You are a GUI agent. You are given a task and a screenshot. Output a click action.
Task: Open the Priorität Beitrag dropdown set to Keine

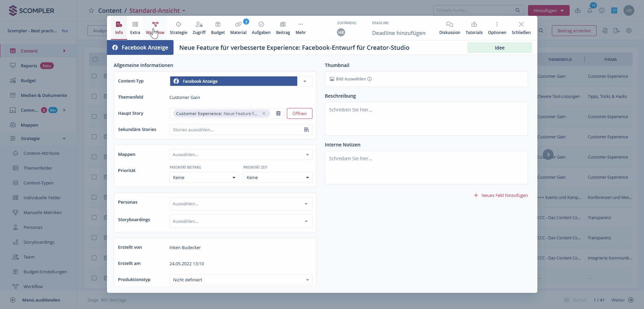point(204,177)
